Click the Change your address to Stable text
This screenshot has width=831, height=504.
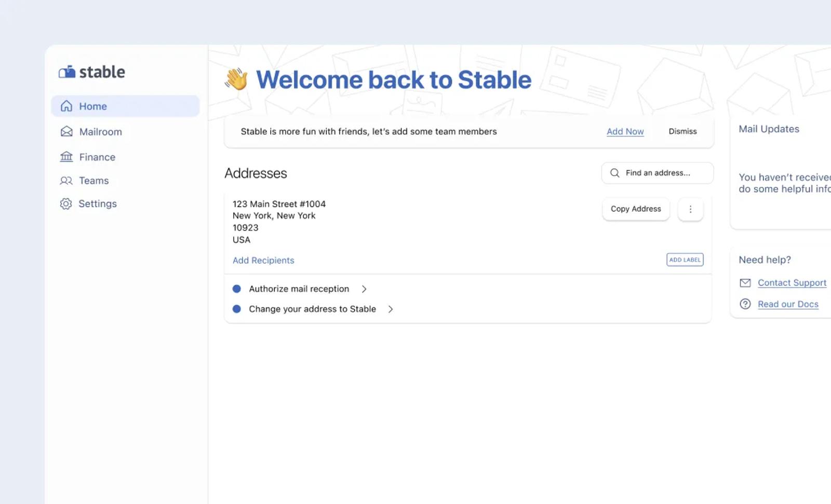pyautogui.click(x=312, y=309)
